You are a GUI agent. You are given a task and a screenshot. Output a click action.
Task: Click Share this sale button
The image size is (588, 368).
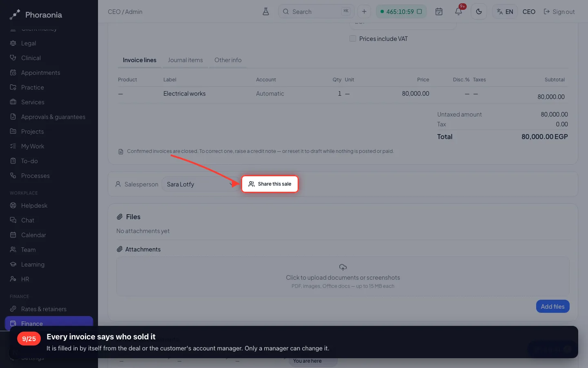click(x=270, y=184)
